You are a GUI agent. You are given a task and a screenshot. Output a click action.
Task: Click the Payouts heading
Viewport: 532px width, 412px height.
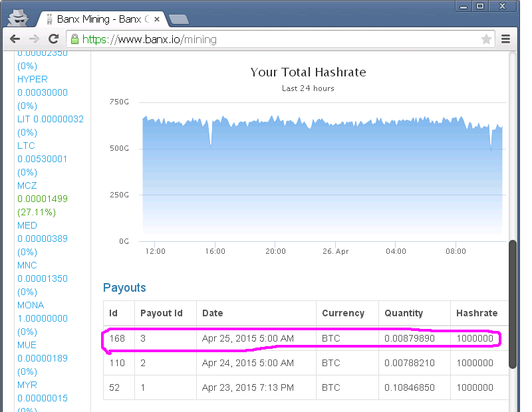coord(124,288)
